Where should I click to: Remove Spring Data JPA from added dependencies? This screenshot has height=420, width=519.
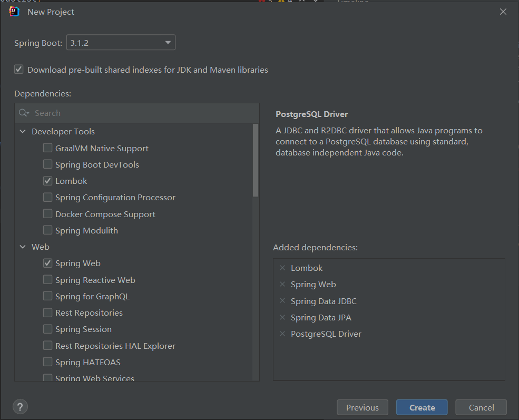click(282, 317)
